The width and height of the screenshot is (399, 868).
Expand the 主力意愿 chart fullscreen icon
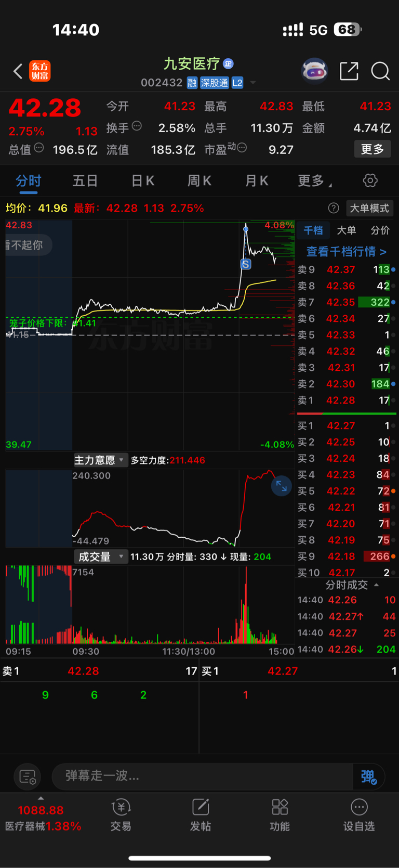pyautogui.click(x=282, y=486)
